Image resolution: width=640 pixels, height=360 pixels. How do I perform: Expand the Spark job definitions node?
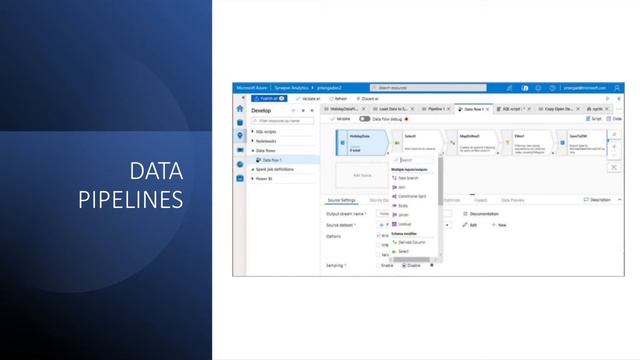pos(253,169)
